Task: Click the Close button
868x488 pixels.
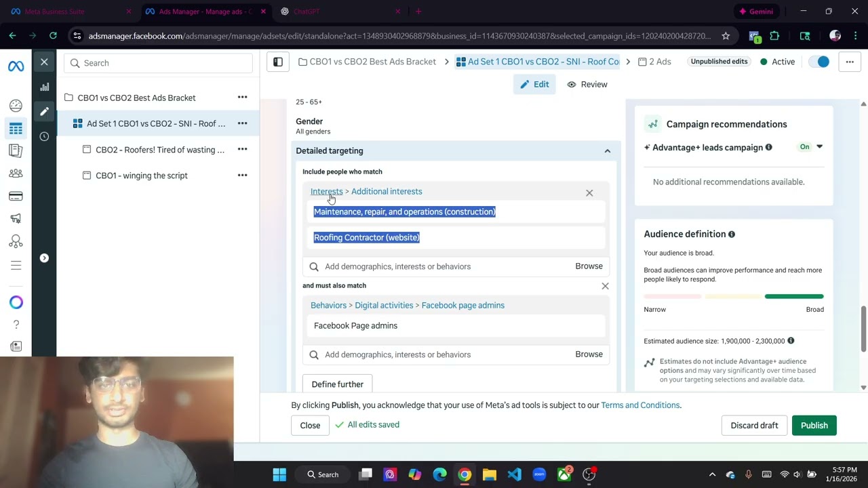Action: click(310, 426)
